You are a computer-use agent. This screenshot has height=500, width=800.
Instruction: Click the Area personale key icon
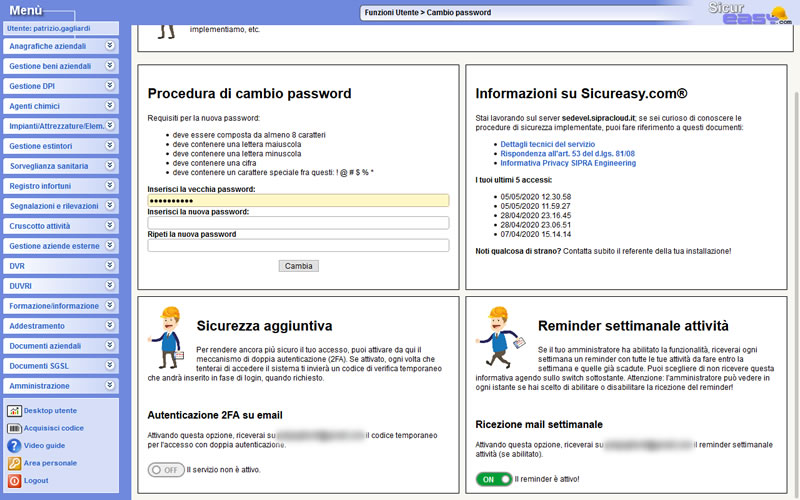pyautogui.click(x=14, y=463)
